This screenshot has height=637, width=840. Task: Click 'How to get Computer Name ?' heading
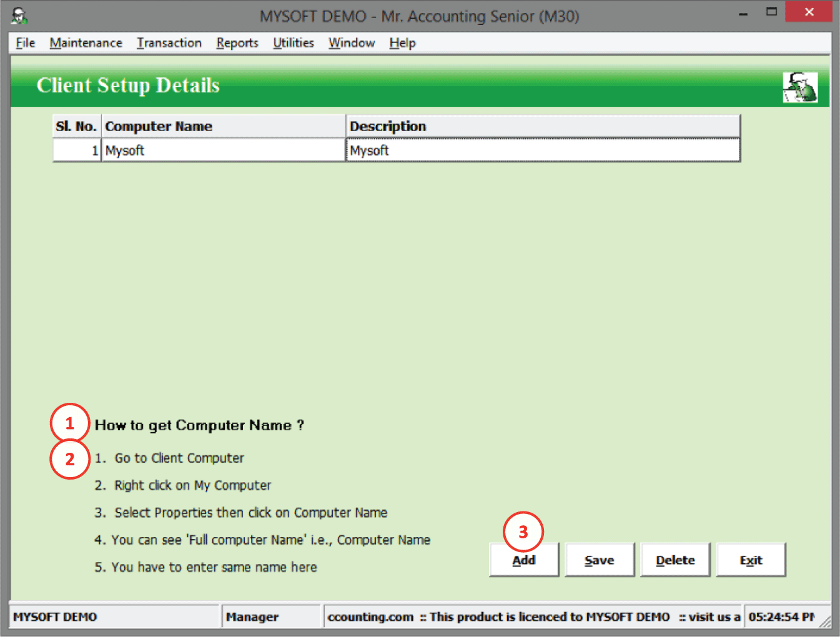(x=199, y=425)
